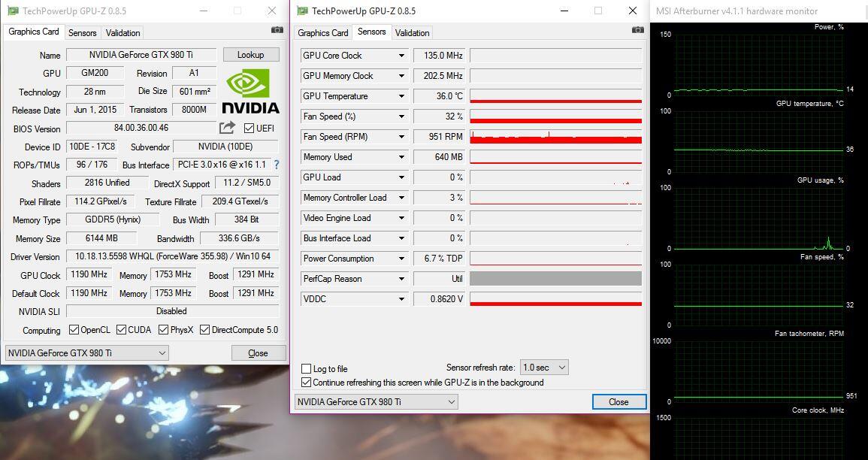Viewport: 868px width, 460px height.
Task: Click the GPU usage graph in Afterburner monitor
Action: point(758,219)
